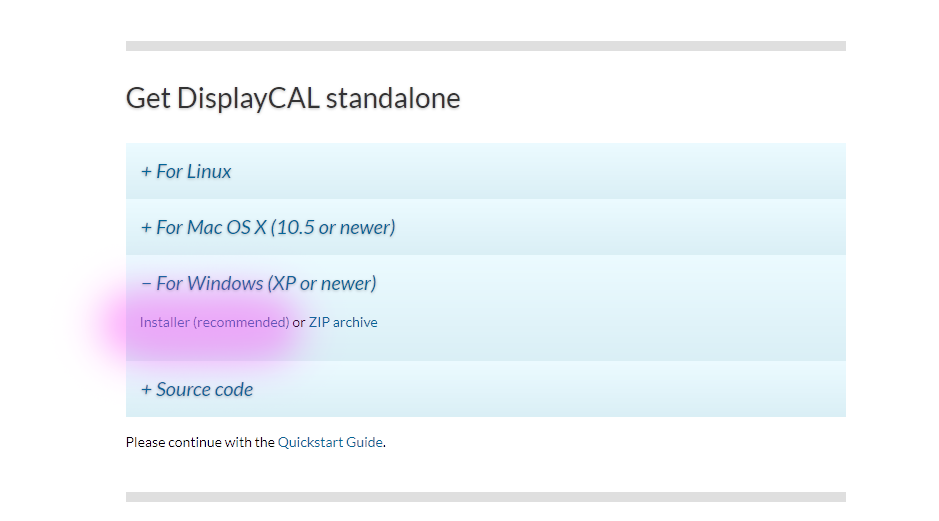The image size is (939, 521).
Task: Click the plus sign beside Source code
Action: 146,390
